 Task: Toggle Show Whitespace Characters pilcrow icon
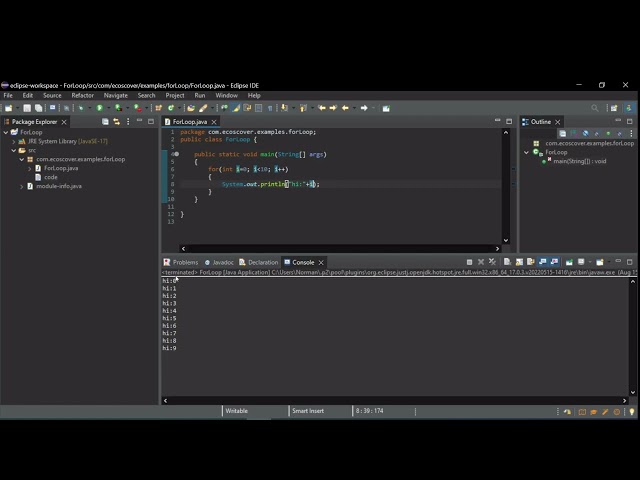270,108
